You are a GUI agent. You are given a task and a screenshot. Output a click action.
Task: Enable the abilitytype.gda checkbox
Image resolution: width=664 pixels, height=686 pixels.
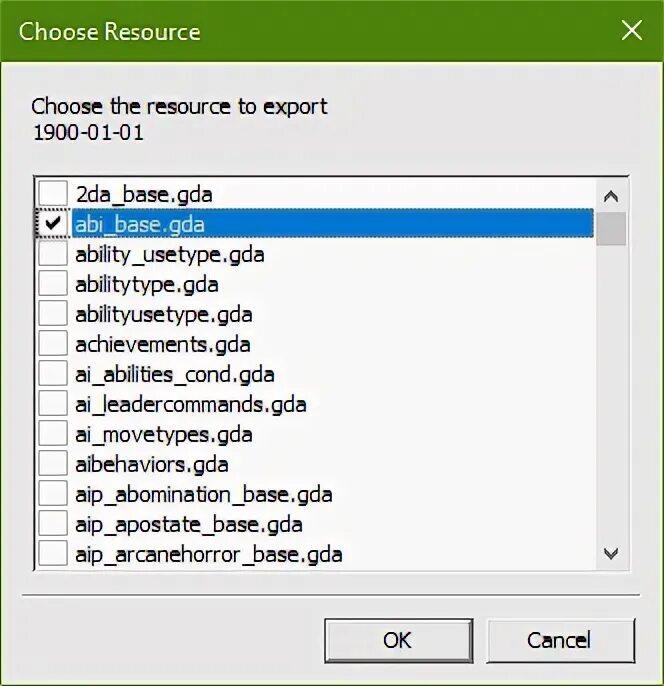tap(53, 284)
